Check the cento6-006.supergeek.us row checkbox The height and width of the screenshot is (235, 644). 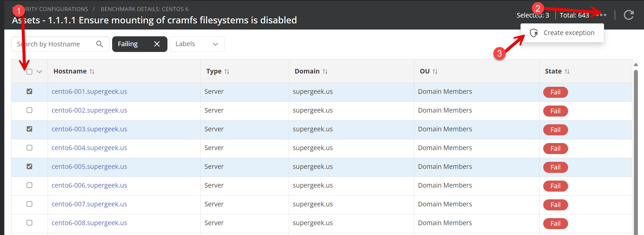[29, 185]
